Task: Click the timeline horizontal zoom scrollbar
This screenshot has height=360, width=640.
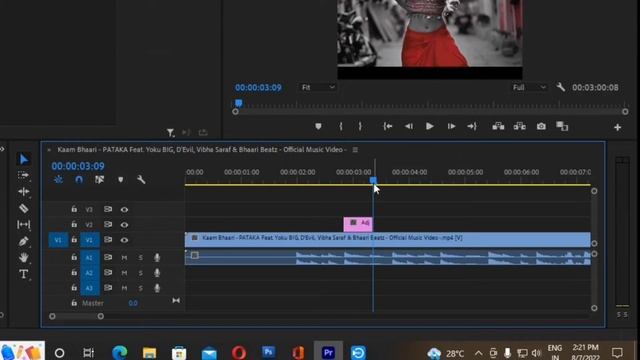Action: pyautogui.click(x=76, y=316)
